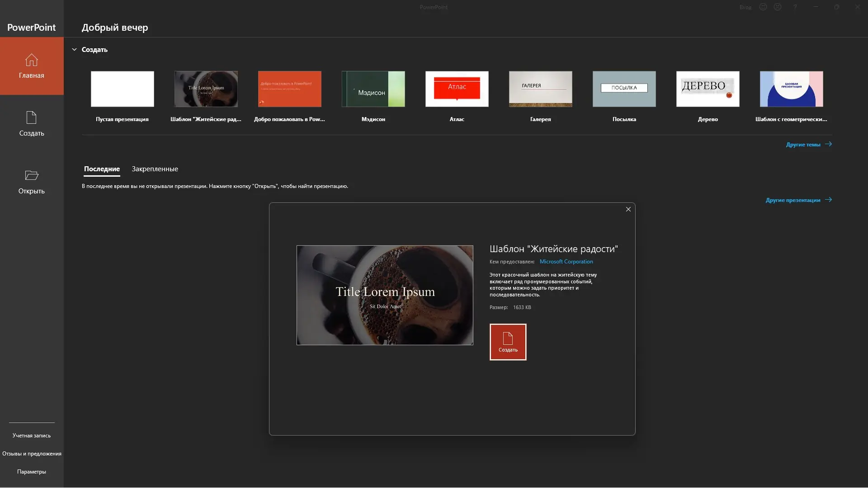Choose the Пустая презентация thumbnail
This screenshot has height=488, width=868.
pos(122,89)
